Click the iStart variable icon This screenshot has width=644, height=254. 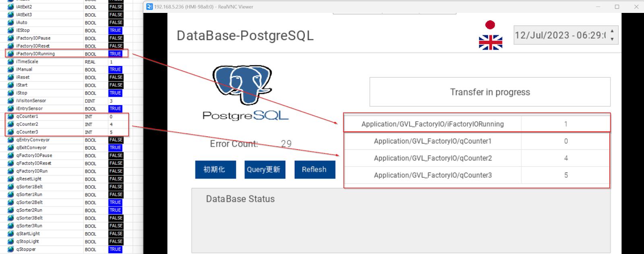point(11,85)
